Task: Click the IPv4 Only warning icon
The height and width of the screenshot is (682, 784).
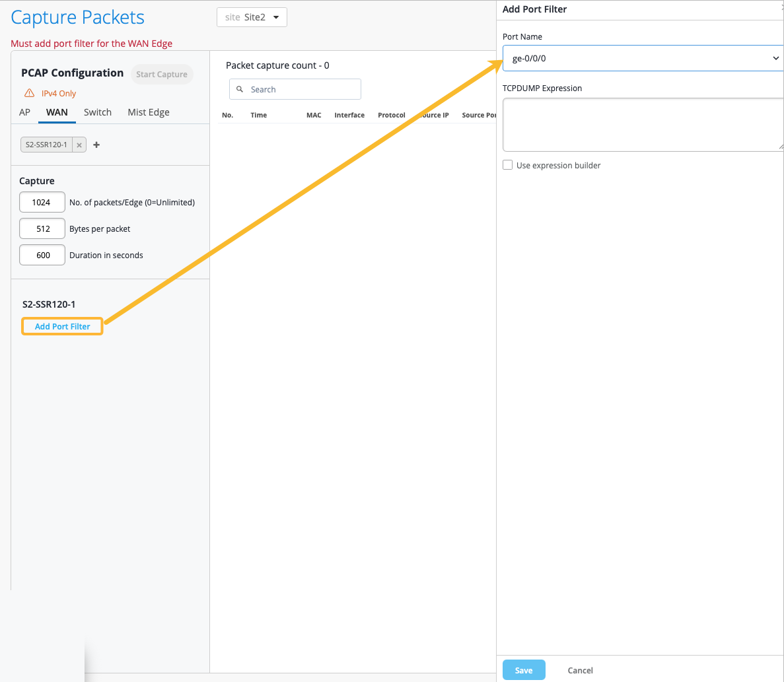Action: coord(30,94)
